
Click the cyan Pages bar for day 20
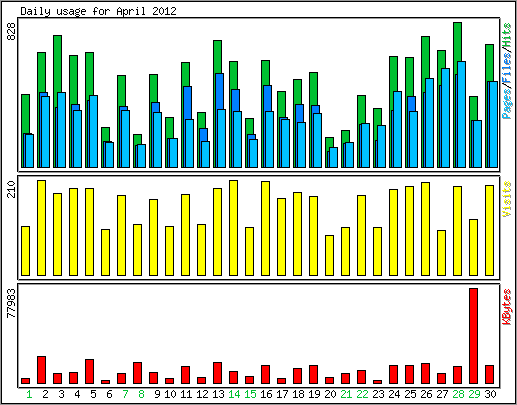pyautogui.click(x=333, y=157)
